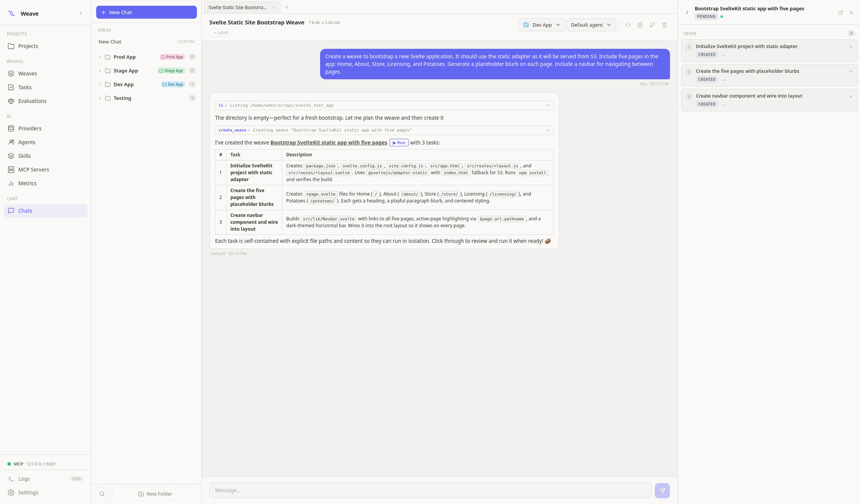Open the Skills page
Screen dimensions: 860x504
click(x=45, y=156)
